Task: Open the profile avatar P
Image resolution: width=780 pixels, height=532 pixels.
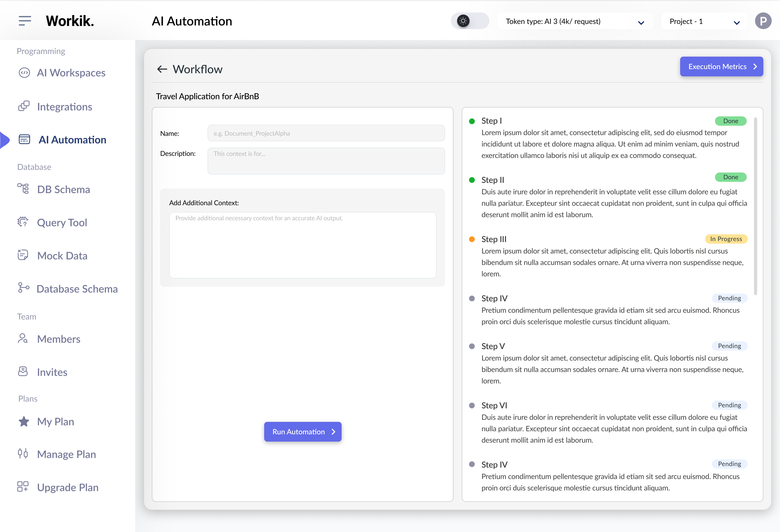Action: (763, 21)
